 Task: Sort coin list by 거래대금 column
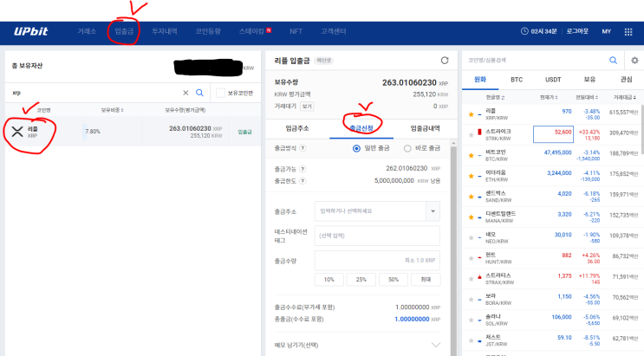point(625,97)
